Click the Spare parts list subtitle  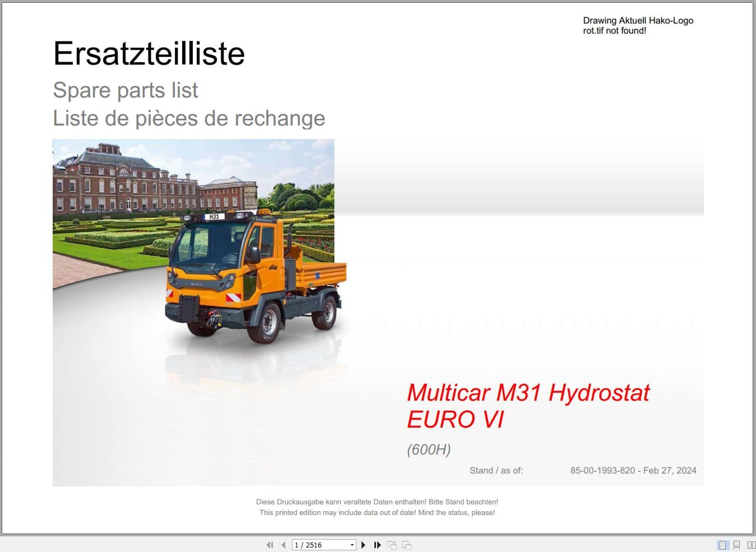click(x=125, y=90)
